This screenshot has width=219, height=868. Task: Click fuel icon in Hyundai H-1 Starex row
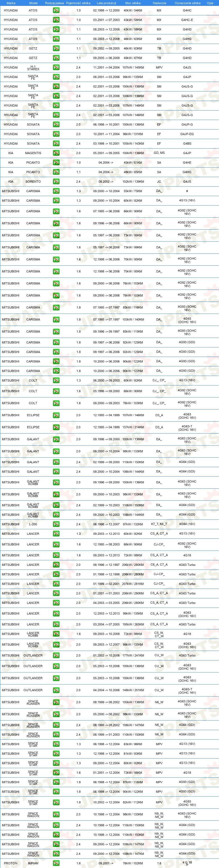pyautogui.click(x=56, y=67)
